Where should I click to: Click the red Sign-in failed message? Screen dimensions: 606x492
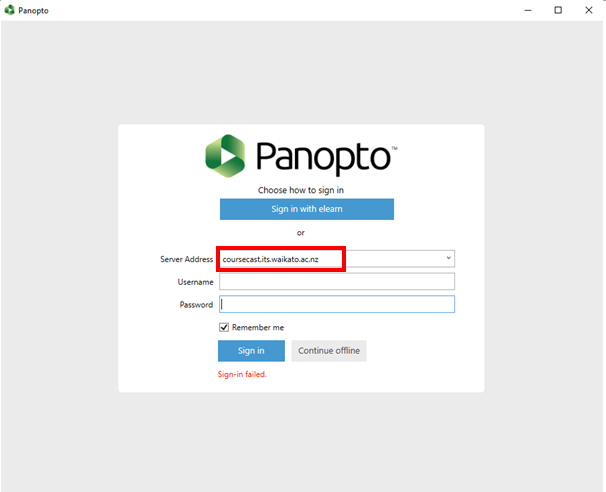[242, 374]
